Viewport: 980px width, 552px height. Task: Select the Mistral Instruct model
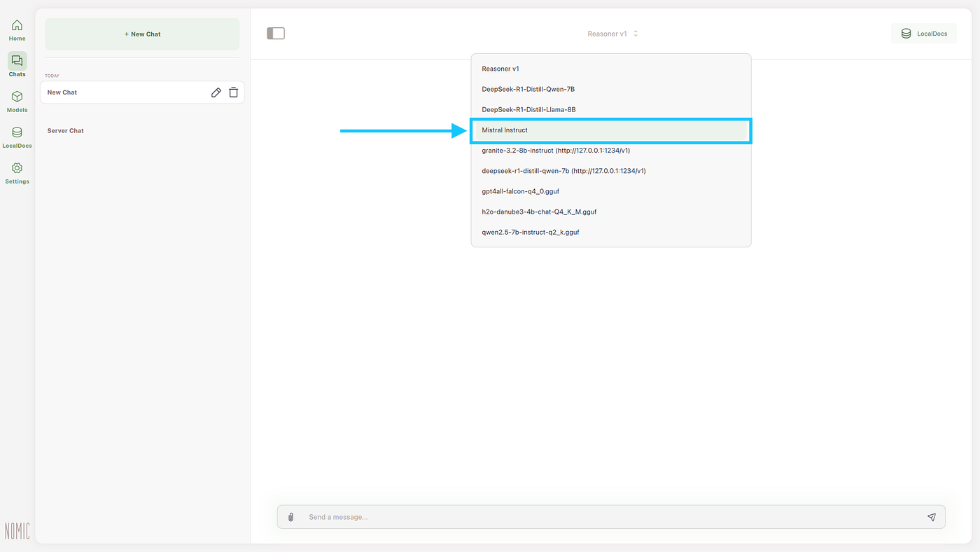point(611,130)
